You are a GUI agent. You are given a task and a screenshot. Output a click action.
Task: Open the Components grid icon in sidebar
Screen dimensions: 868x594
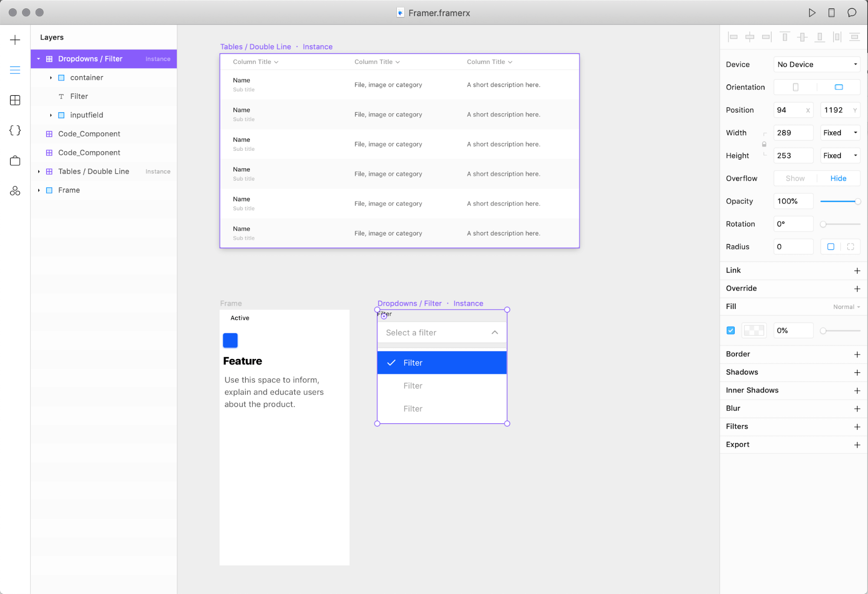15,100
